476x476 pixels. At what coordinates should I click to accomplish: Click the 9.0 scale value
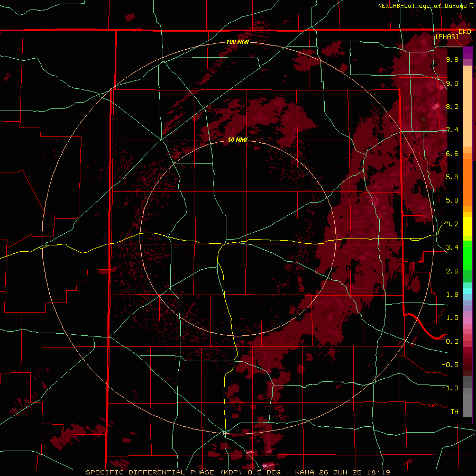point(452,83)
